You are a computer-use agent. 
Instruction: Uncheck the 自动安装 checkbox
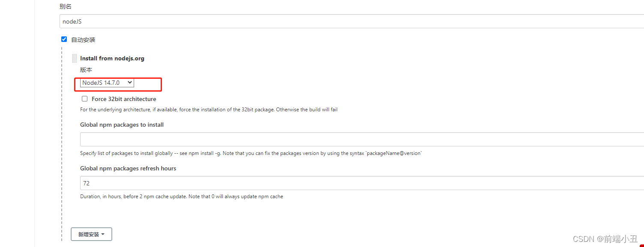pos(64,39)
